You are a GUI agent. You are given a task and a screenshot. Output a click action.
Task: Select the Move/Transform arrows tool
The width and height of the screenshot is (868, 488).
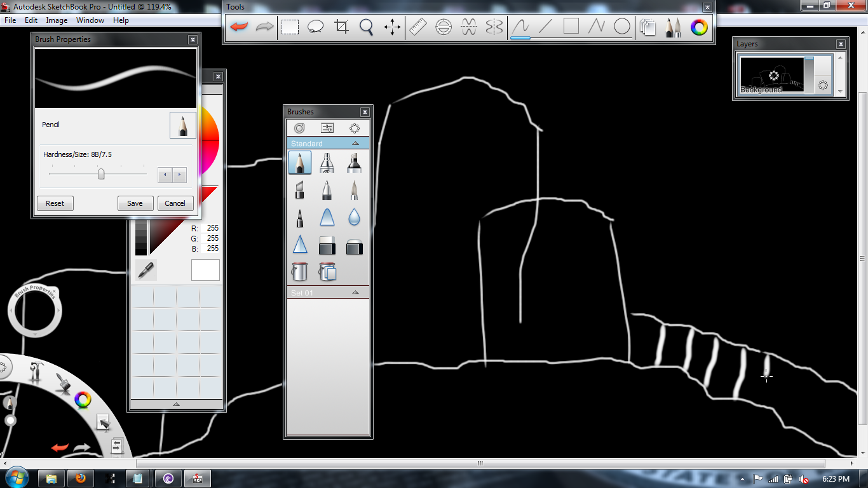pos(392,27)
